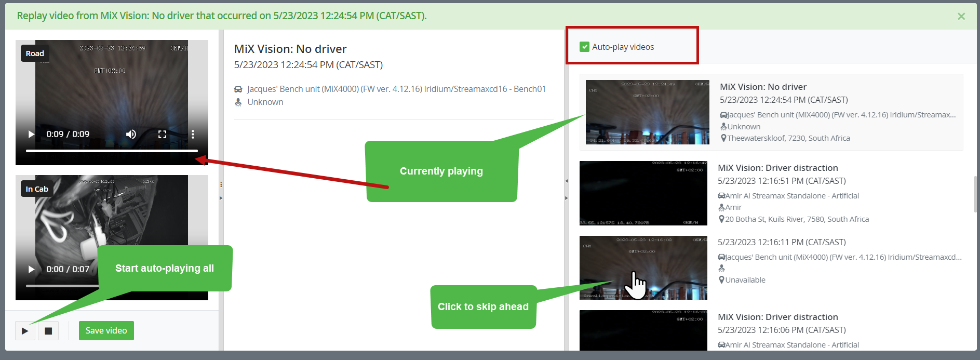Click the vehicle icon in details pane
The width and height of the screenshot is (980, 360).
pos(238,89)
